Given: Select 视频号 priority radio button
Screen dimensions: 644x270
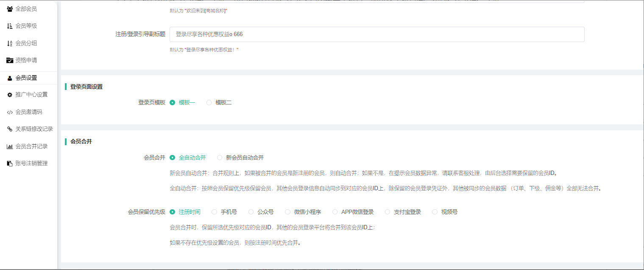Looking at the screenshot, I should 435,212.
